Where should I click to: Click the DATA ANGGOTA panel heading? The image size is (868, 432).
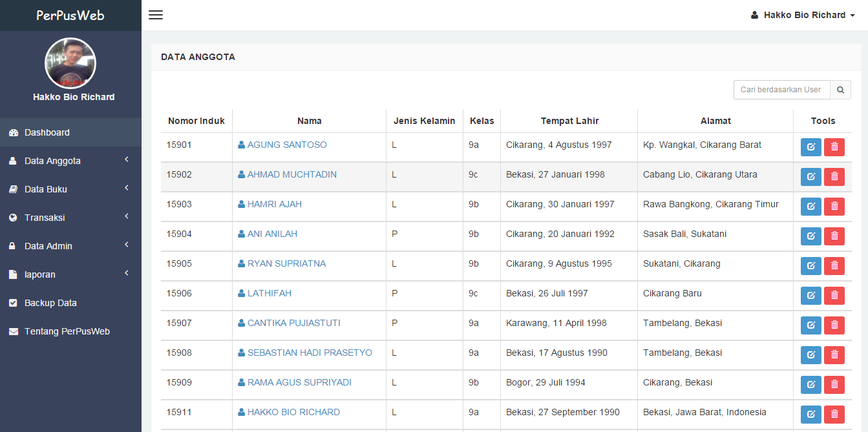(198, 57)
